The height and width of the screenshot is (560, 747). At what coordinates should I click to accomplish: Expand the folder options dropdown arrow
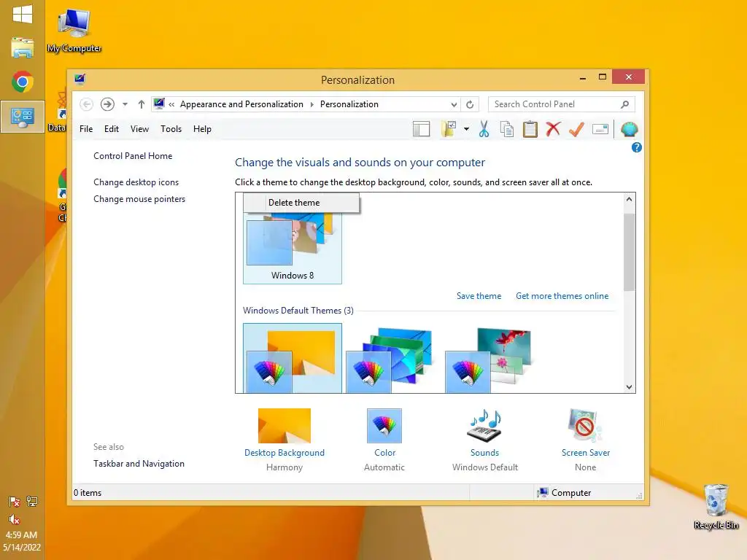[x=466, y=129]
